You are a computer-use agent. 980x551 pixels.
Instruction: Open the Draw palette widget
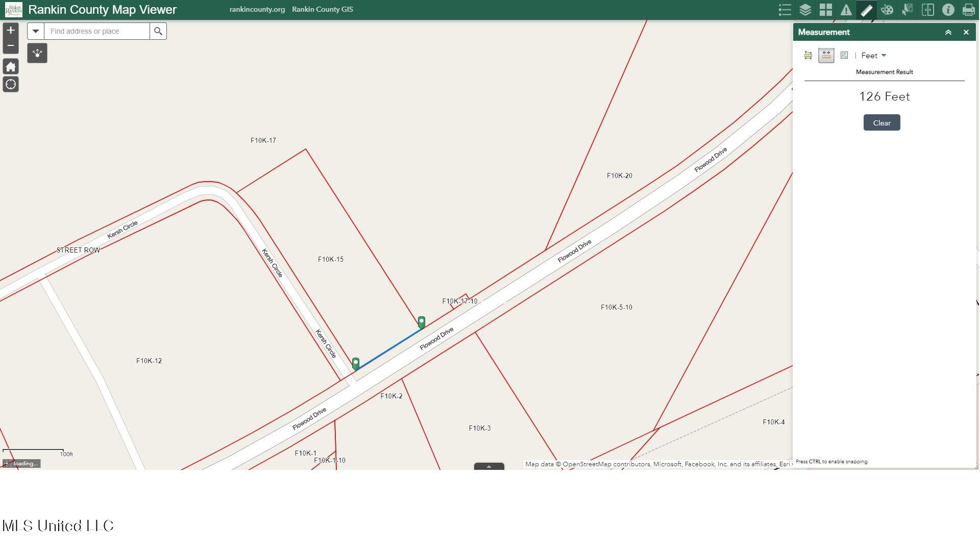click(x=887, y=10)
